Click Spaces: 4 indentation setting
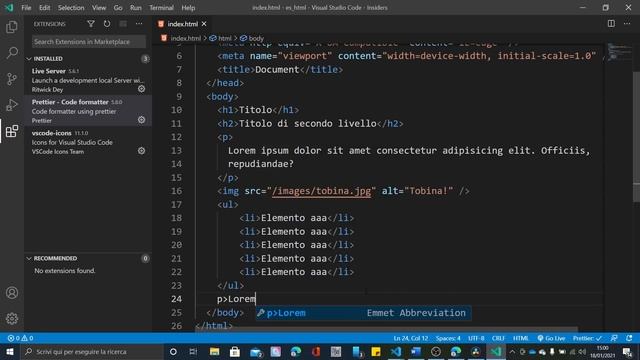The image size is (640, 360). tap(448, 338)
